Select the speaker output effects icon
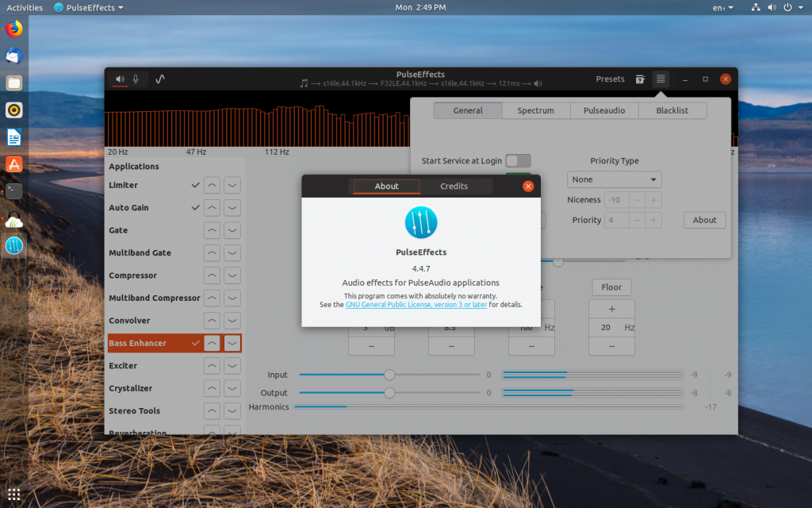This screenshot has height=508, width=812. (120, 79)
